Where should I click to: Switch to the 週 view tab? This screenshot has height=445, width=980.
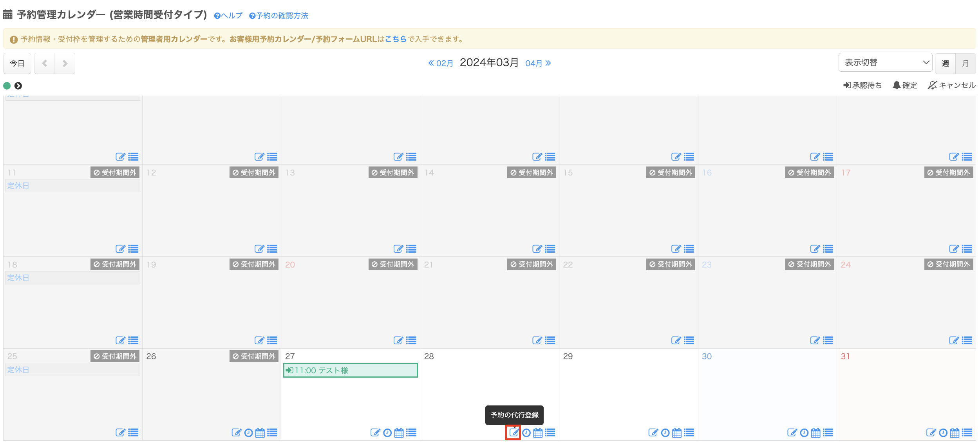(945, 63)
